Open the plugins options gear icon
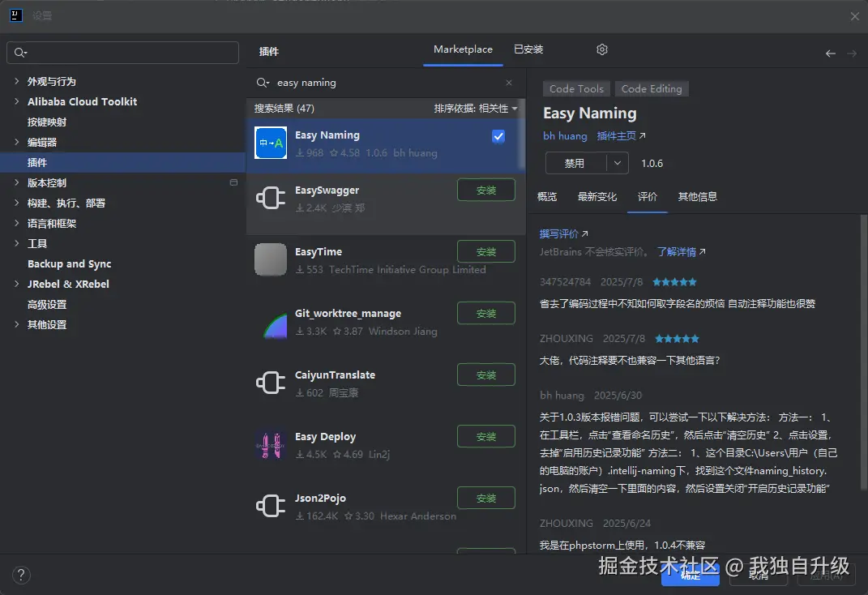This screenshot has width=868, height=595. coord(601,49)
